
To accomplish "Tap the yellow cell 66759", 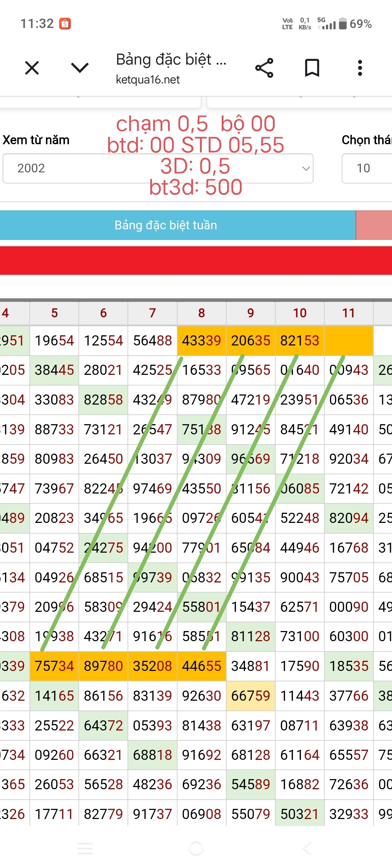I will [251, 696].
